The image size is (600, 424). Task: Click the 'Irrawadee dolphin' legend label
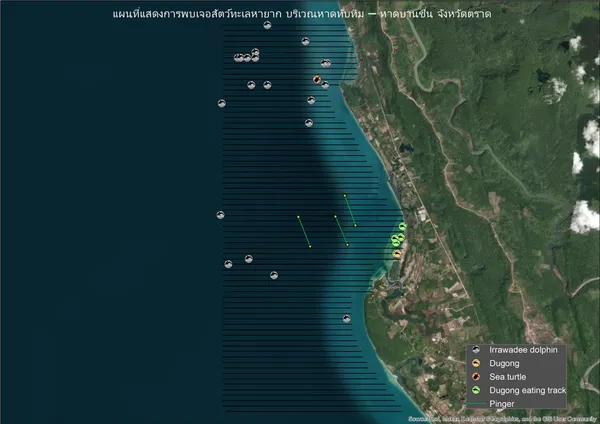tap(522, 351)
